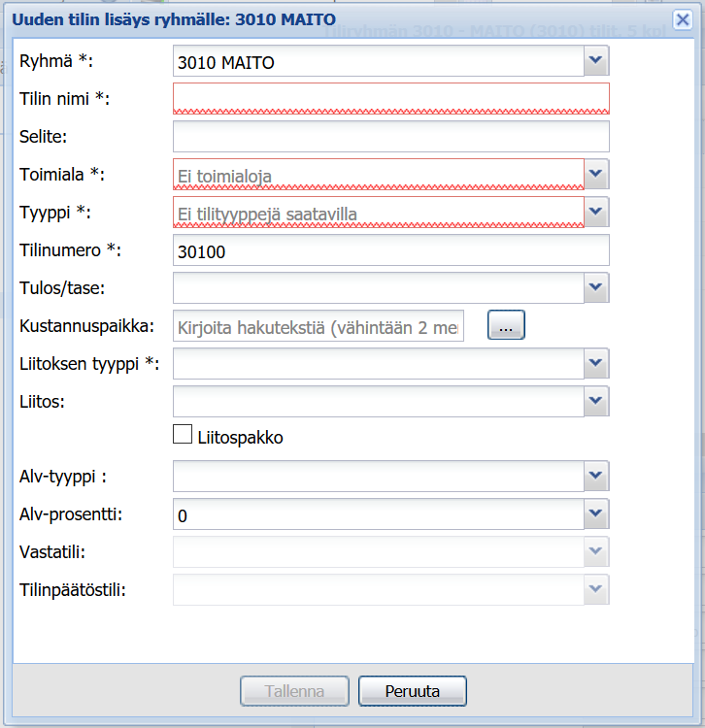Open the Liitos dropdown arrow
Image resolution: width=705 pixels, height=728 pixels.
(x=596, y=401)
